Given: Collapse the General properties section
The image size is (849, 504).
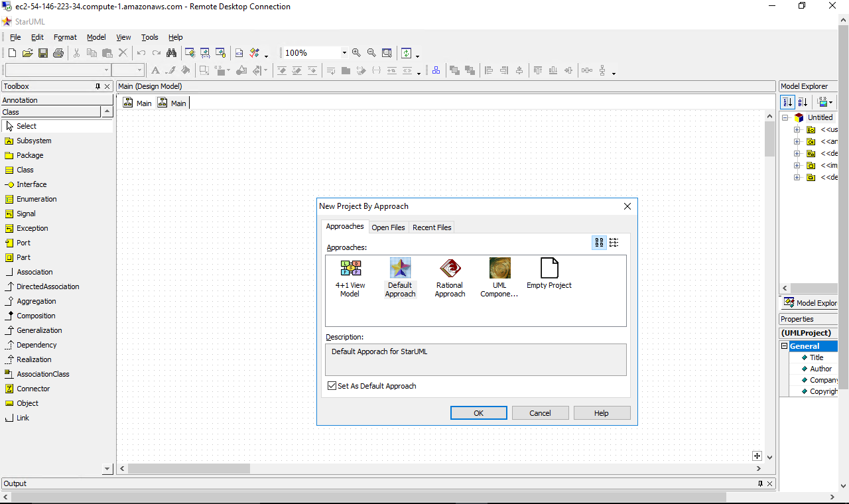Looking at the screenshot, I should (x=784, y=346).
